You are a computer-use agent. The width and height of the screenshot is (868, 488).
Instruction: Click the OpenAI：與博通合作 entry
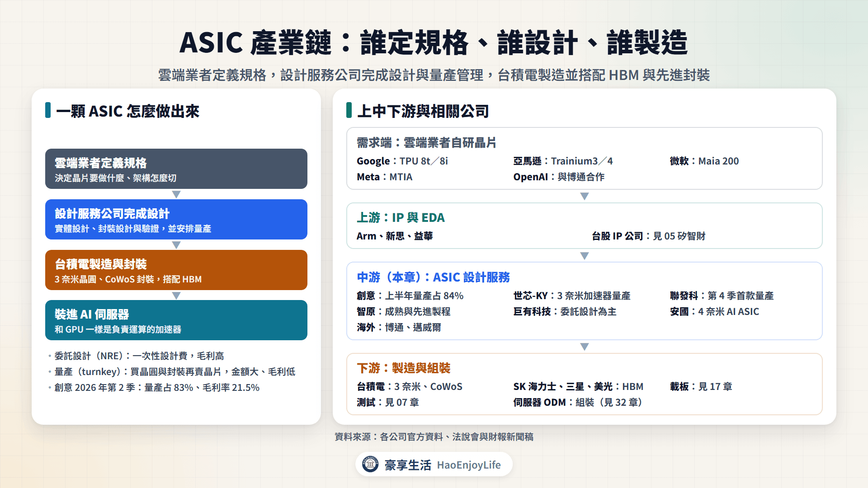point(559,177)
